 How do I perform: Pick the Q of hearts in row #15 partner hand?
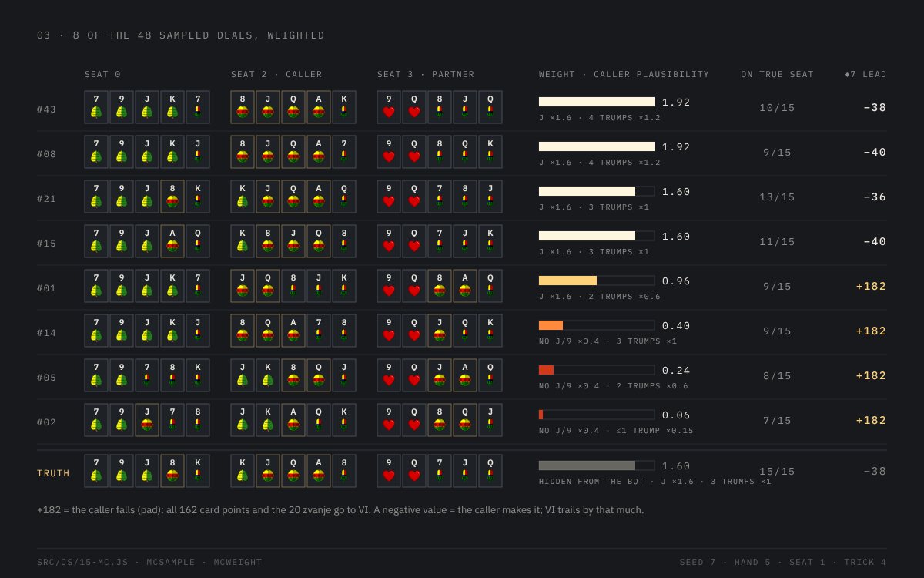pos(414,241)
